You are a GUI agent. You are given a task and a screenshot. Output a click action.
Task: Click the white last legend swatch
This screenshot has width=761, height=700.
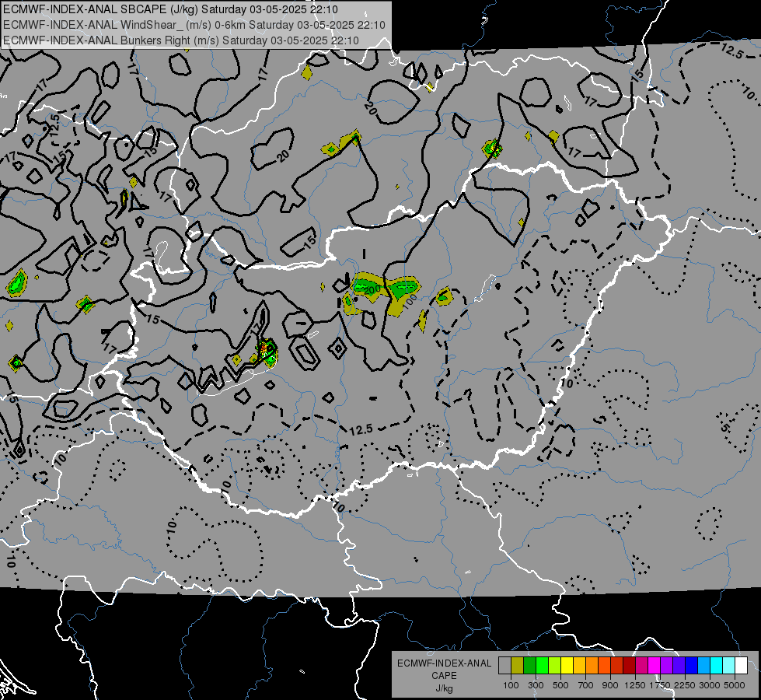click(x=741, y=666)
